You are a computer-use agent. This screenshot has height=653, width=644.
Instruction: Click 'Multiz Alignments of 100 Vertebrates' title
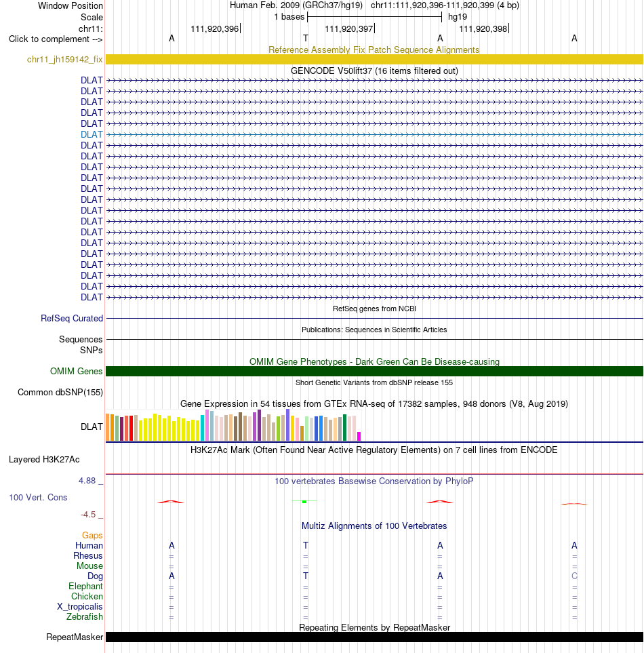[x=374, y=526]
